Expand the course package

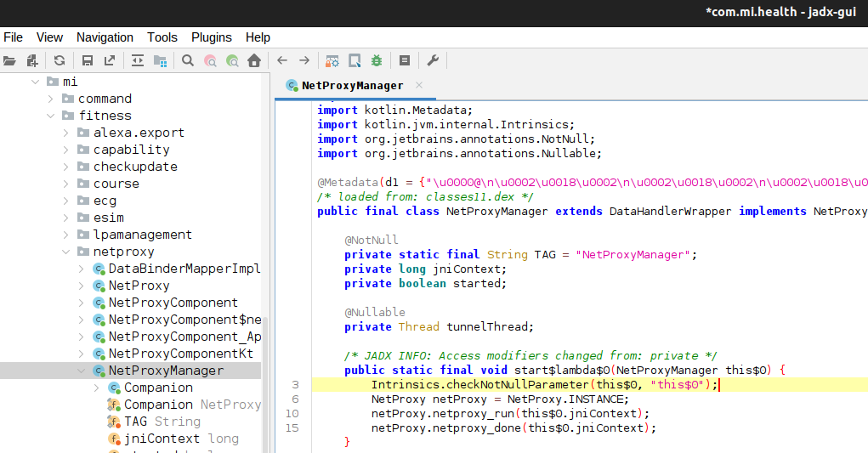pyautogui.click(x=65, y=184)
